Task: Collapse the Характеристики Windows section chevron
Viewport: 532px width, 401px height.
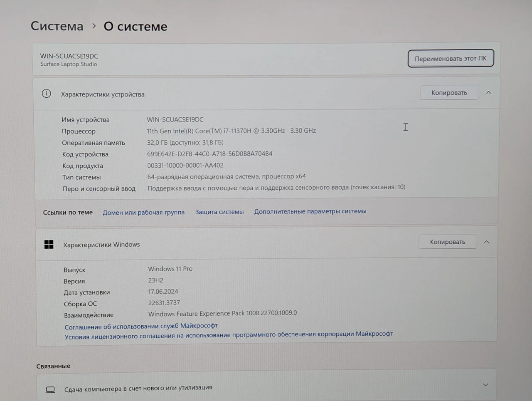Action: (487, 242)
